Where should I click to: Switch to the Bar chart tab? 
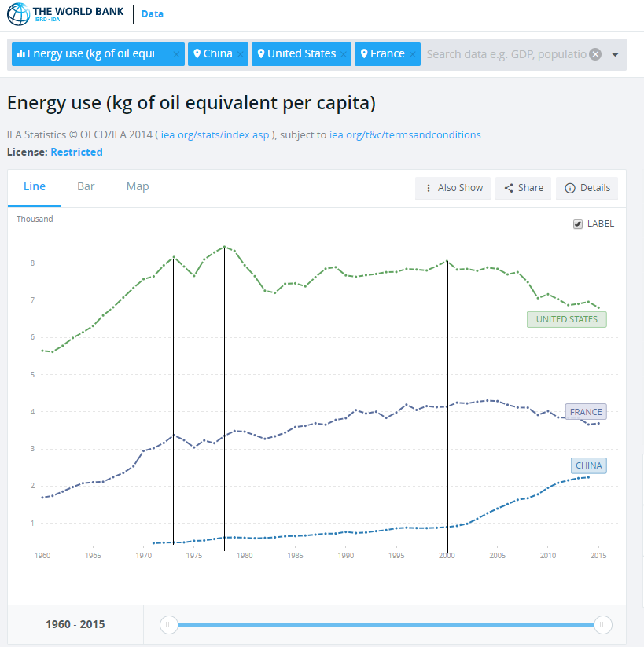(x=86, y=186)
